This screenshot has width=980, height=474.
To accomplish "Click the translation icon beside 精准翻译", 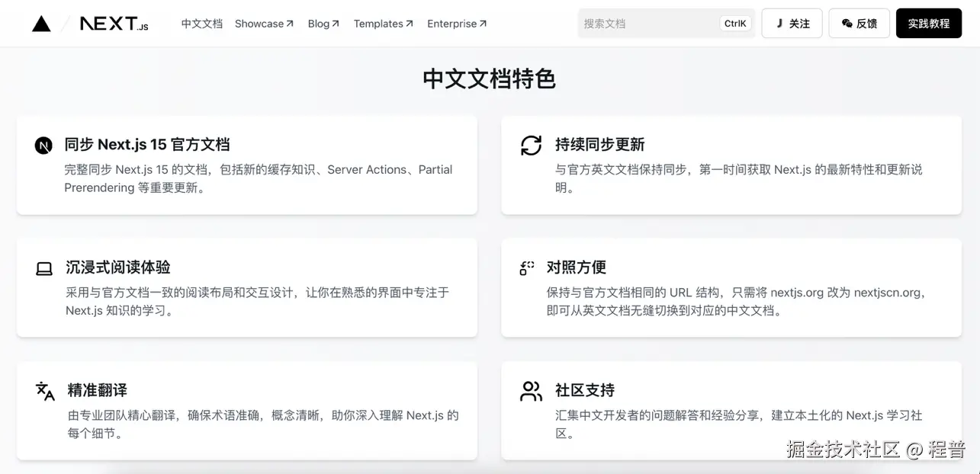I will coord(43,391).
